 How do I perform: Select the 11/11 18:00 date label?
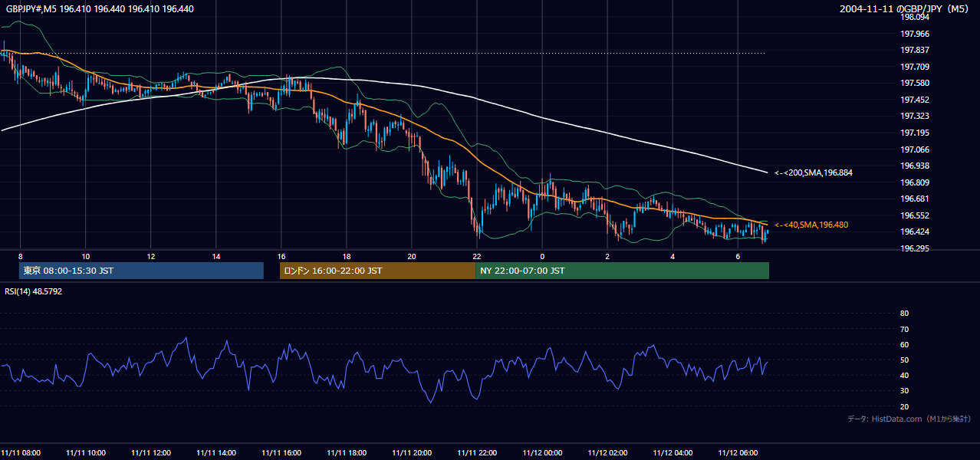pos(347,452)
